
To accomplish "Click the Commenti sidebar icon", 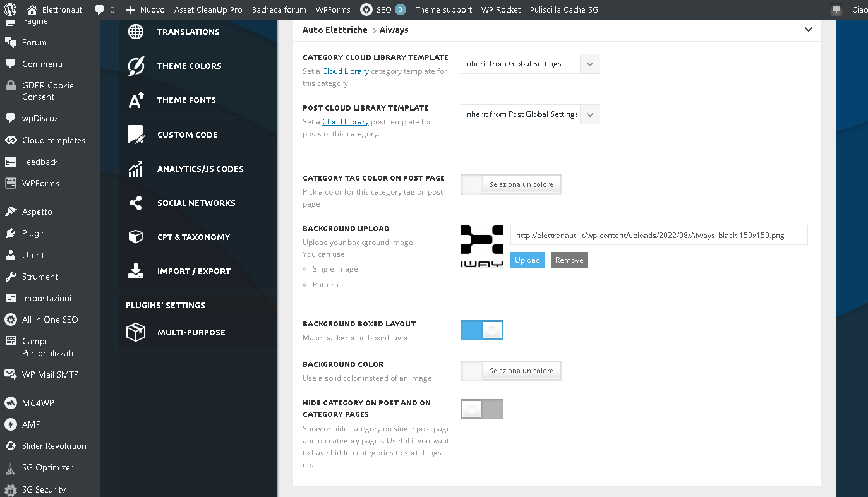I will [x=11, y=64].
